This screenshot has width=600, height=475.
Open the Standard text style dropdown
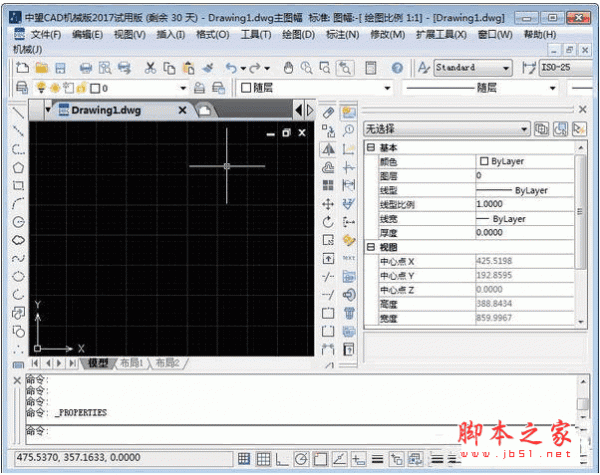click(x=506, y=68)
